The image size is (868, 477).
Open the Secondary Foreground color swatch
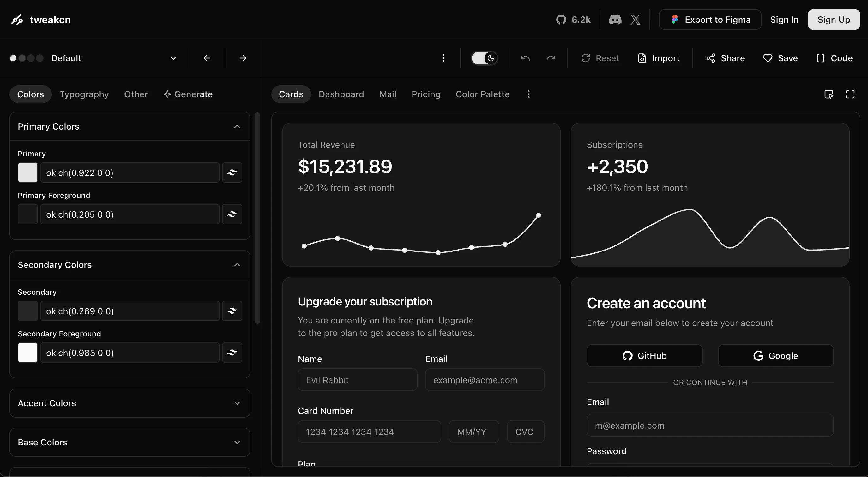point(27,353)
